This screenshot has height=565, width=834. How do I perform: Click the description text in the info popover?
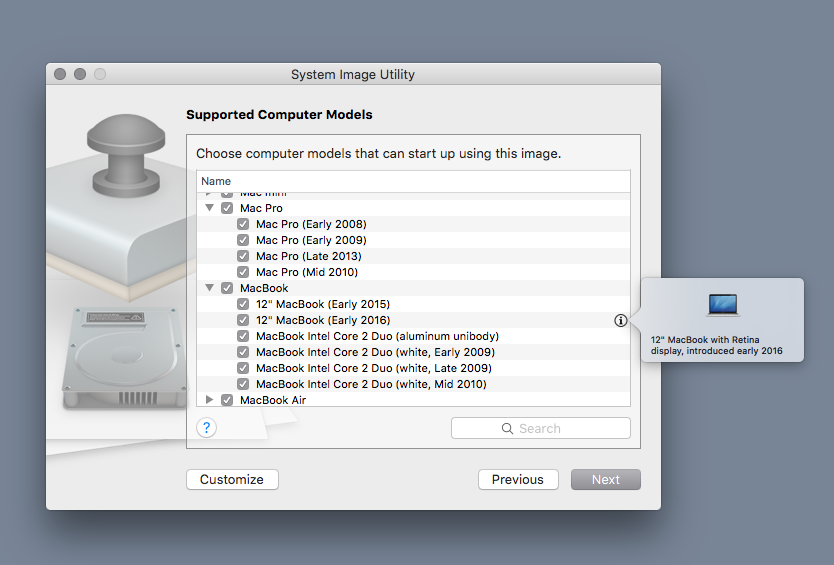pyautogui.click(x=716, y=345)
